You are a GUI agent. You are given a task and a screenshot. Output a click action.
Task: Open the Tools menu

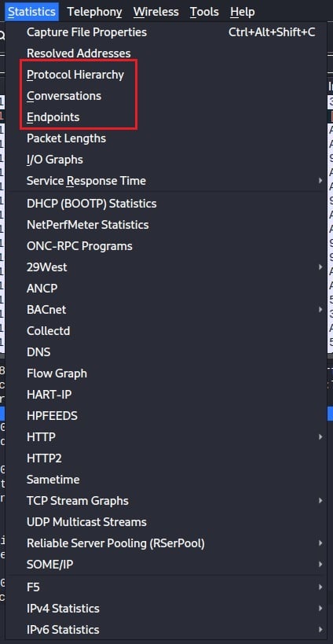click(204, 12)
